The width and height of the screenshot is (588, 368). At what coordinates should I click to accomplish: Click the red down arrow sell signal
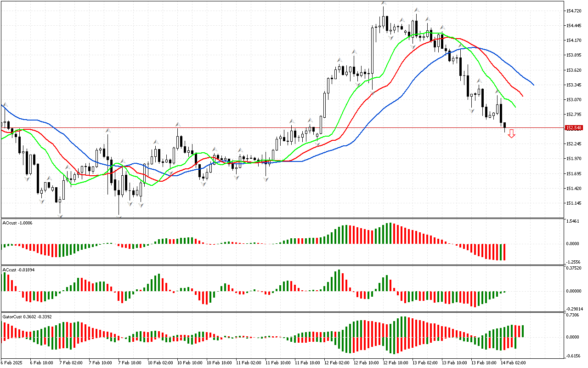(x=511, y=134)
